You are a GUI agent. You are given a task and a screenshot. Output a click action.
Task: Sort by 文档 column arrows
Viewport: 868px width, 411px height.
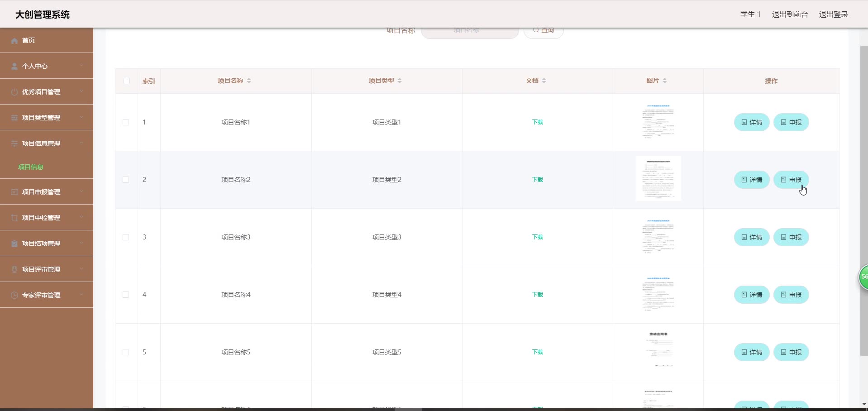click(544, 81)
